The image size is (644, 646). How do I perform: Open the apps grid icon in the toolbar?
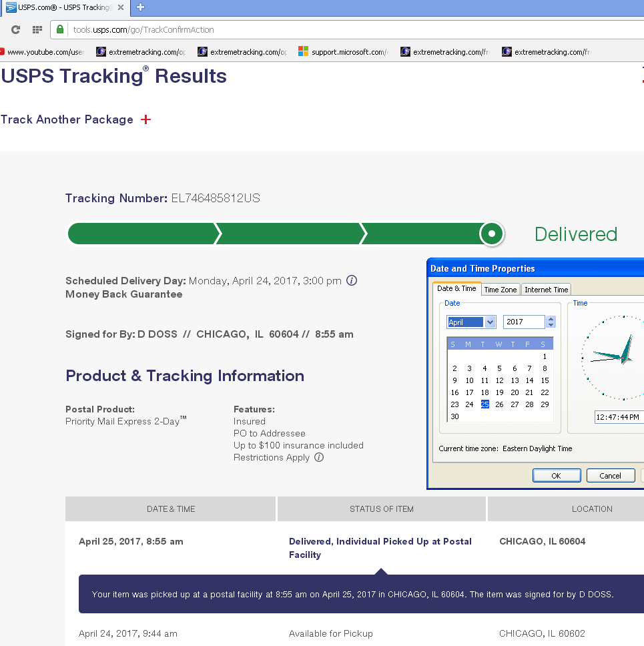click(x=37, y=29)
